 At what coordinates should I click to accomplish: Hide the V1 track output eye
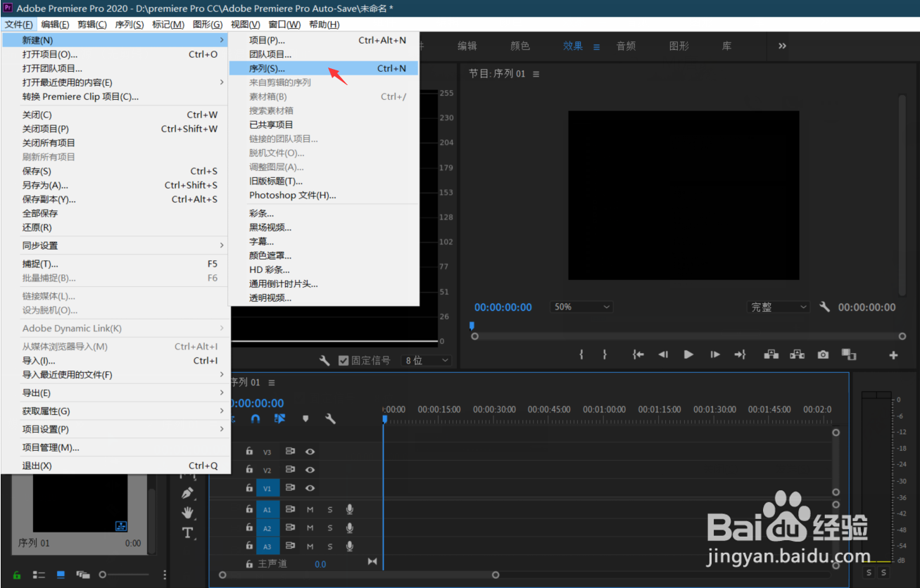tap(310, 487)
